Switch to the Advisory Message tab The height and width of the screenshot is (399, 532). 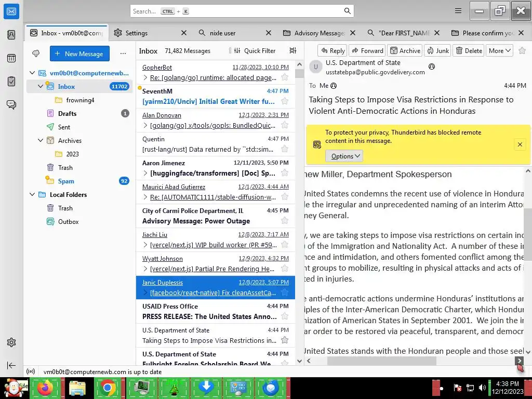tap(318, 33)
